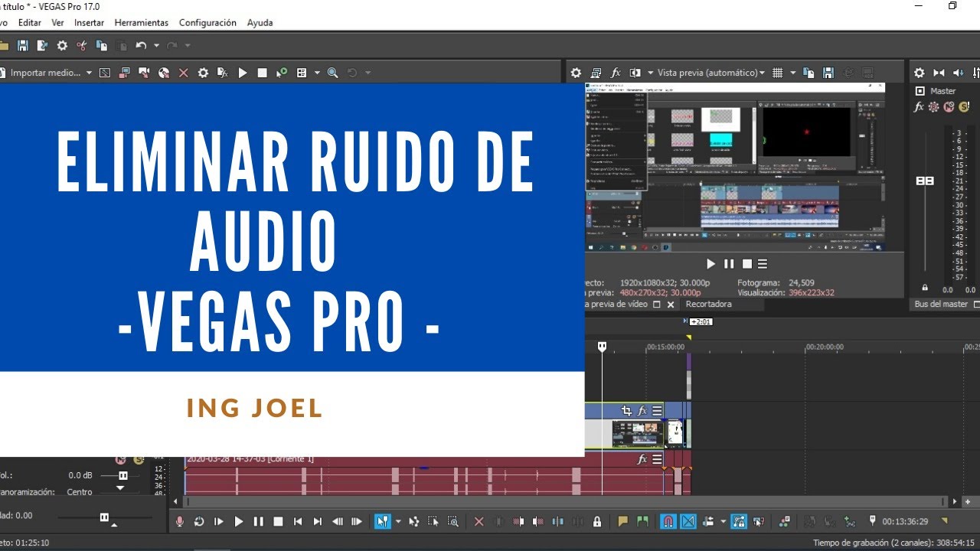980x551 pixels.
Task: Expand the overlays grid dropdown arrow
Action: [x=793, y=73]
